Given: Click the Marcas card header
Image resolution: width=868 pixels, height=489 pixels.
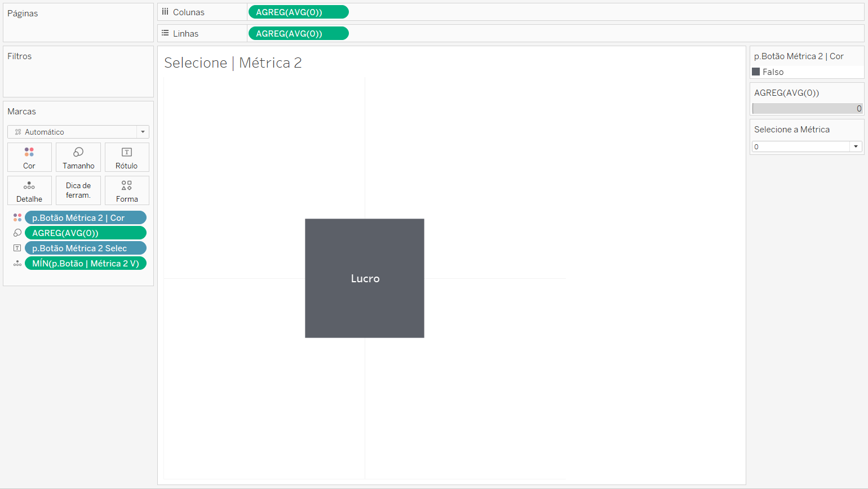Looking at the screenshot, I should pyautogui.click(x=21, y=112).
